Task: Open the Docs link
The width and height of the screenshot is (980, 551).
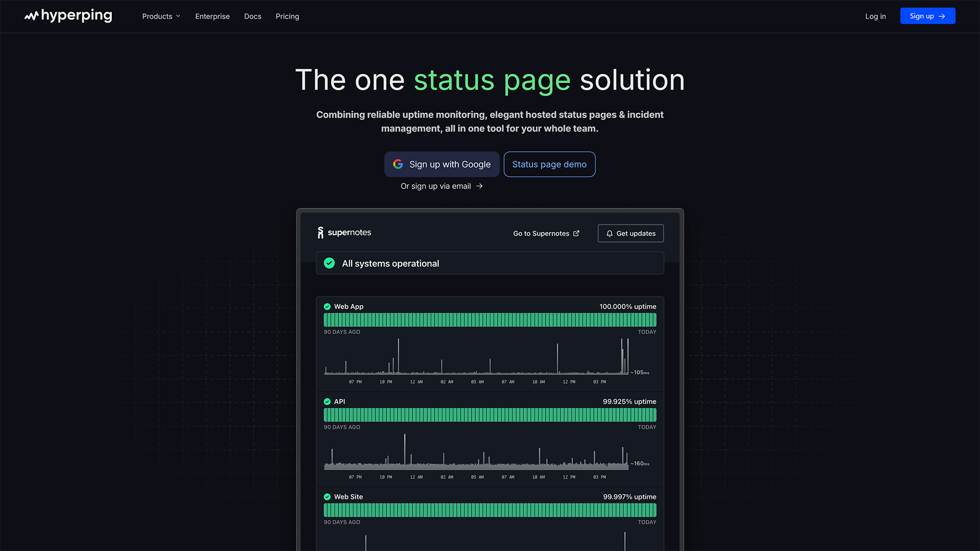Action: point(253,16)
